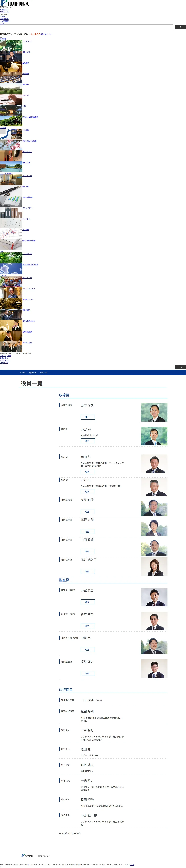Open the 多彩な温泉 link

[26, 162]
